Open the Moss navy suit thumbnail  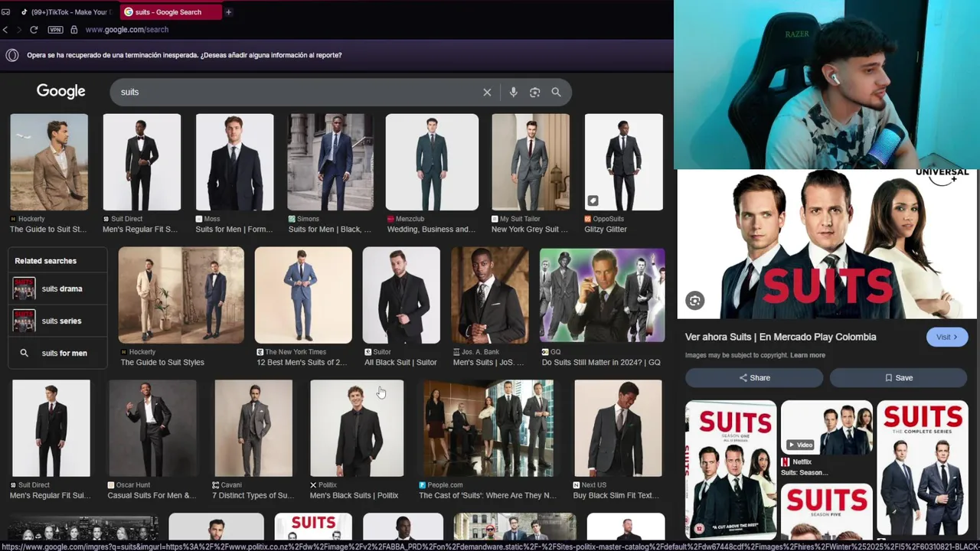234,162
